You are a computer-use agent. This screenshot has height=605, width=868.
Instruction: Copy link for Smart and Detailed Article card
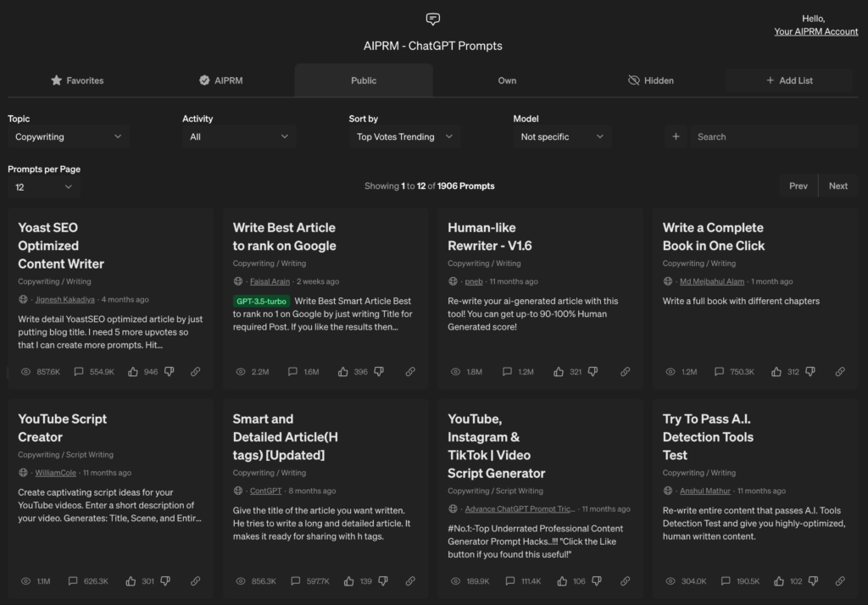click(x=410, y=580)
